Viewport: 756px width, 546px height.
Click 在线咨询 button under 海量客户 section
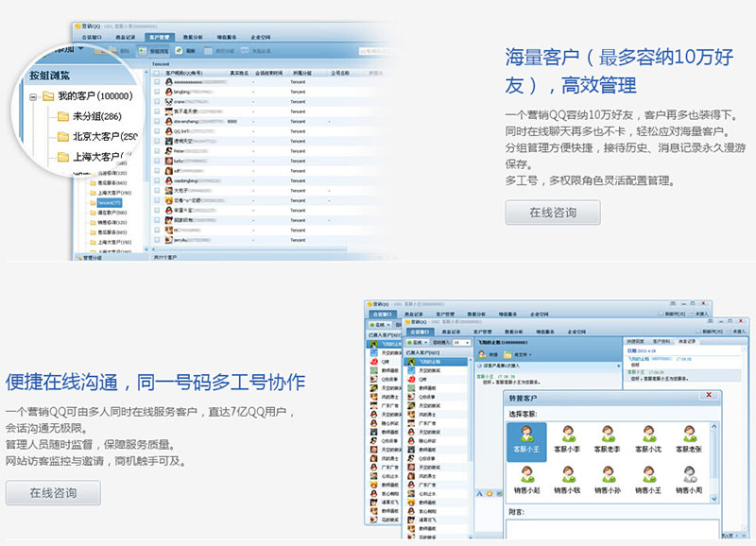[553, 213]
